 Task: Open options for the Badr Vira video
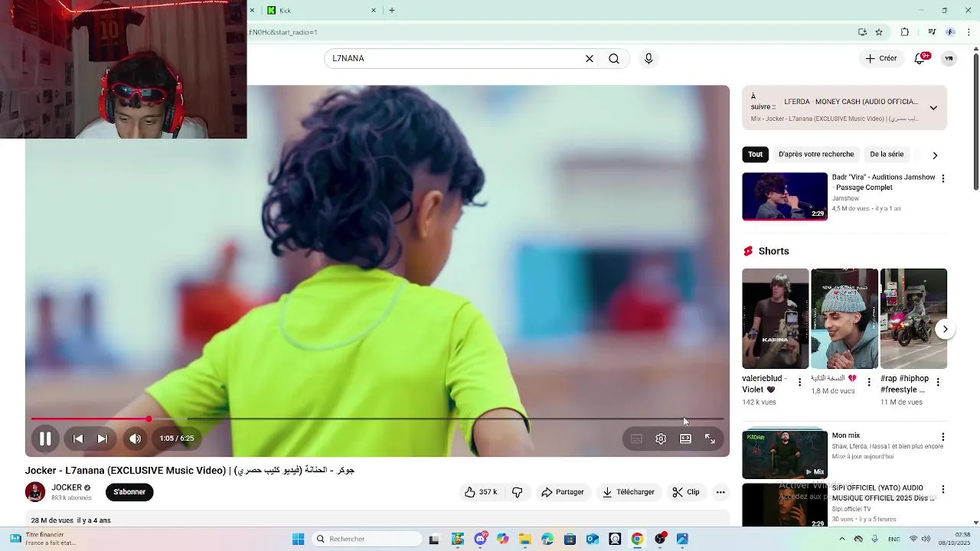(x=943, y=178)
